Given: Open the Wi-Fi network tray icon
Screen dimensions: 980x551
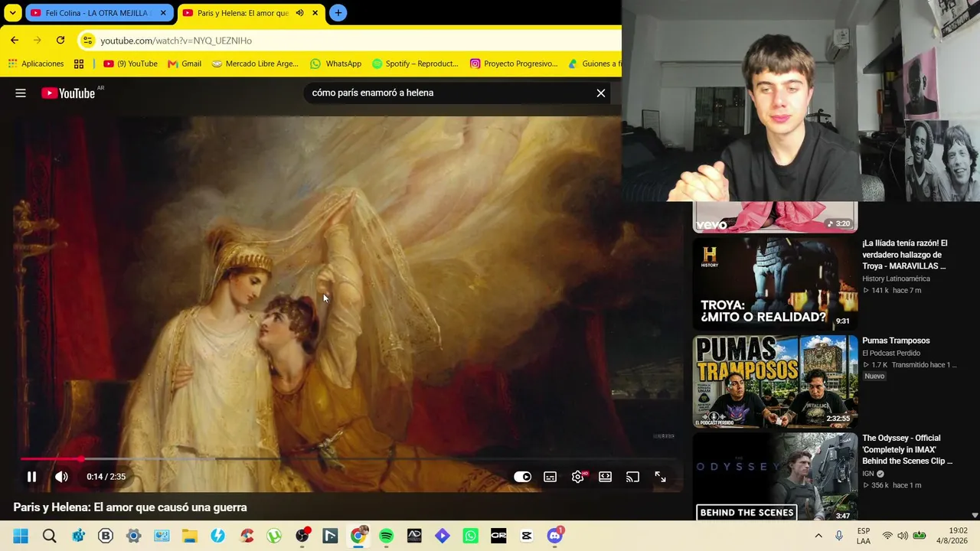Looking at the screenshot, I should pyautogui.click(x=887, y=536).
